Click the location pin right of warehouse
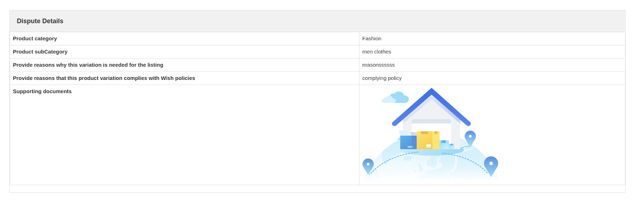644x202 pixels. 470,137
